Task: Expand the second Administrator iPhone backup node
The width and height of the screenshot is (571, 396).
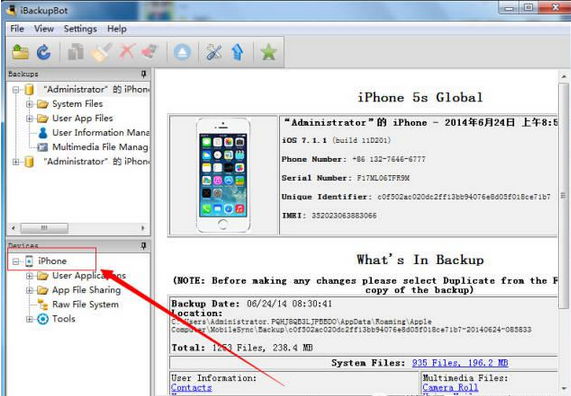Action: pyautogui.click(x=16, y=161)
